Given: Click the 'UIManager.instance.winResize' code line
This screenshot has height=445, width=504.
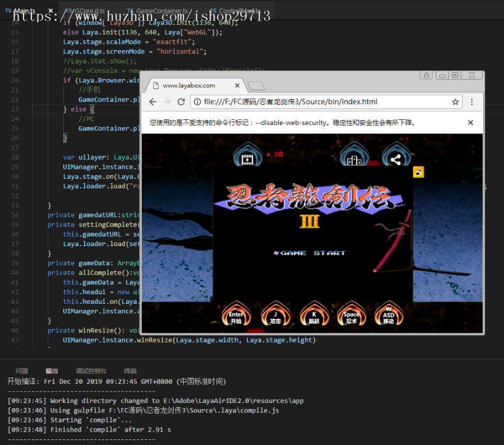Looking at the screenshot, I should (189, 340).
